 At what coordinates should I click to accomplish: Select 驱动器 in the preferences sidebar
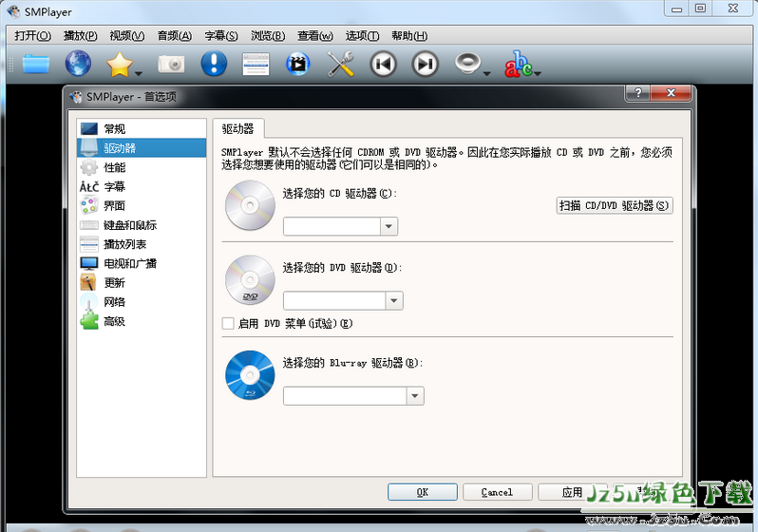coord(142,148)
